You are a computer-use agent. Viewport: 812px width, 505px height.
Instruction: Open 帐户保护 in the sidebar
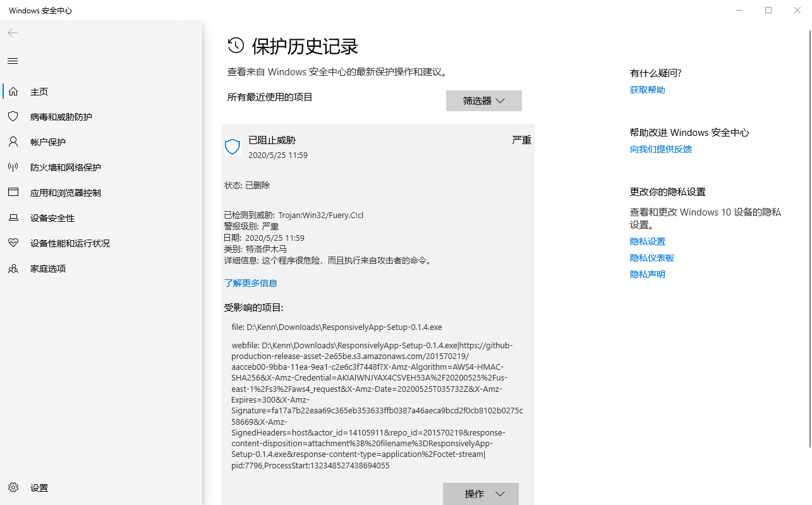[x=101, y=142]
